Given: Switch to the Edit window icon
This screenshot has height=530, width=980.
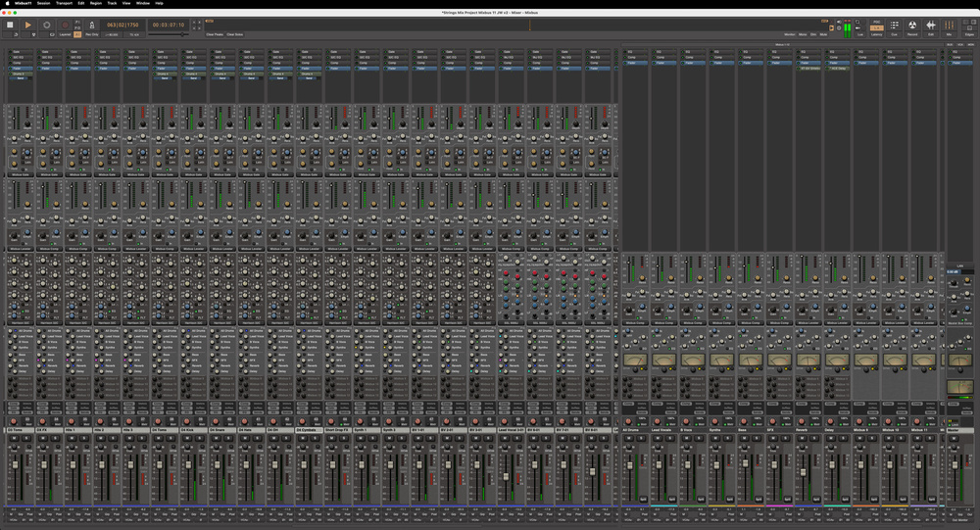Looking at the screenshot, I should pyautogui.click(x=931, y=24).
